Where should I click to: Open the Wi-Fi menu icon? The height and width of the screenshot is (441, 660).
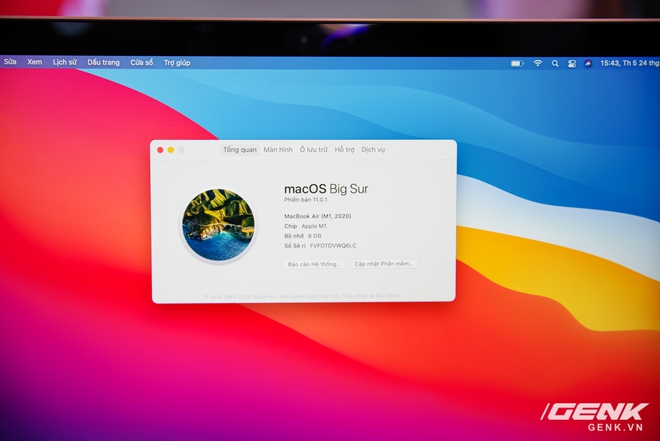pos(538,63)
